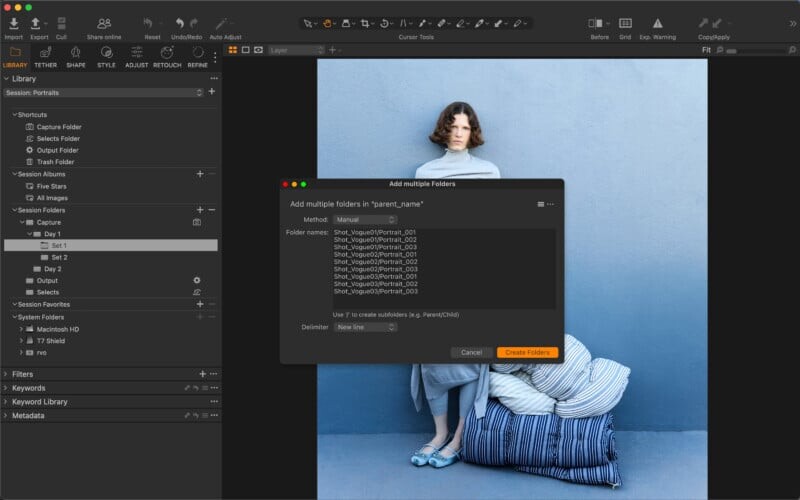800x500 pixels.
Task: Undo the last edit with the Undo arrow
Action: [180, 23]
